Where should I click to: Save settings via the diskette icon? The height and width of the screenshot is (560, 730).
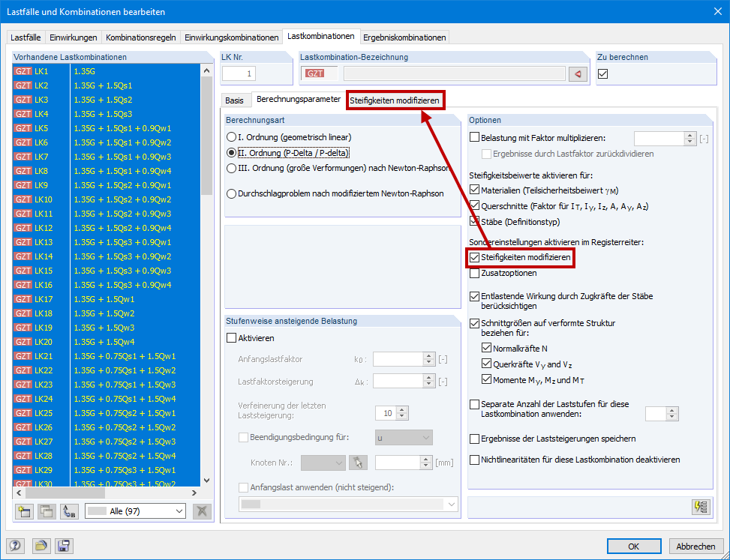pos(64,546)
